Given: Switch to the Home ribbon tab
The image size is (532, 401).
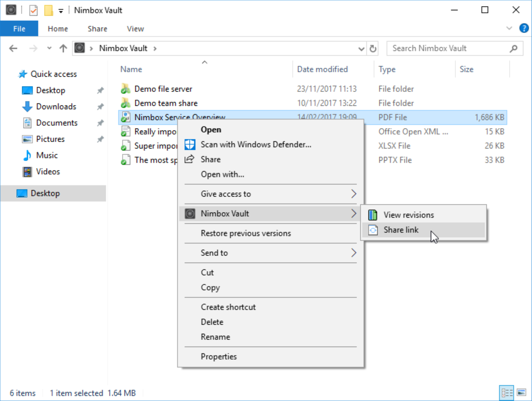Looking at the screenshot, I should coord(58,29).
